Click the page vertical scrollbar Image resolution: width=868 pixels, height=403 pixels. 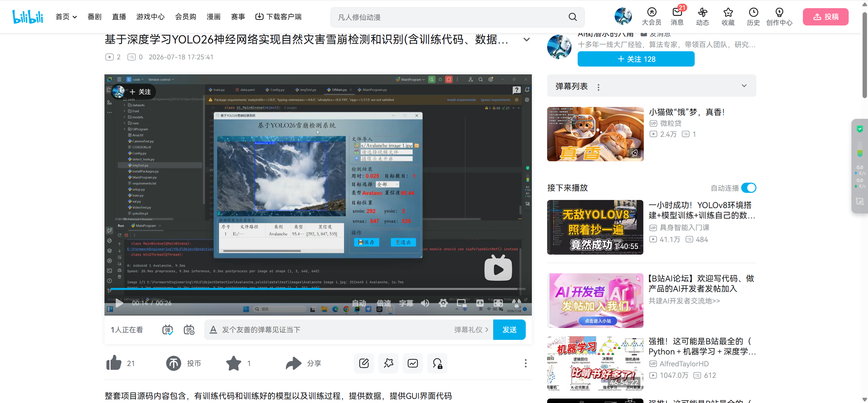pos(865,56)
